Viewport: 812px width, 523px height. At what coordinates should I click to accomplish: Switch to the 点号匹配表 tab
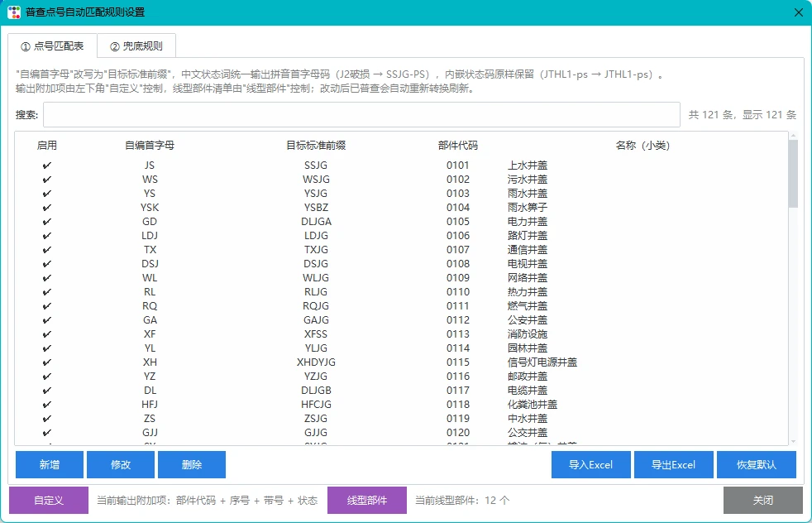point(52,46)
